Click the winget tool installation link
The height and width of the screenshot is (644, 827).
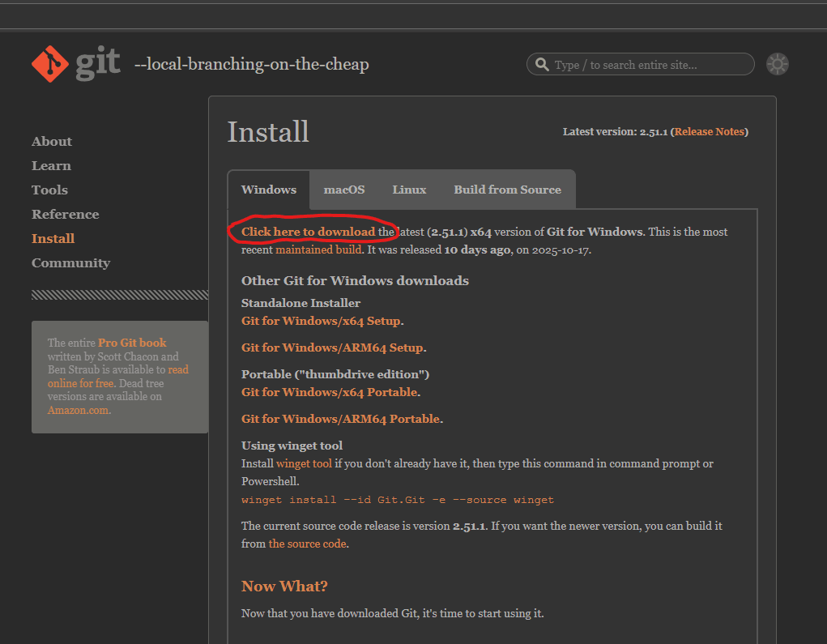[x=304, y=463]
